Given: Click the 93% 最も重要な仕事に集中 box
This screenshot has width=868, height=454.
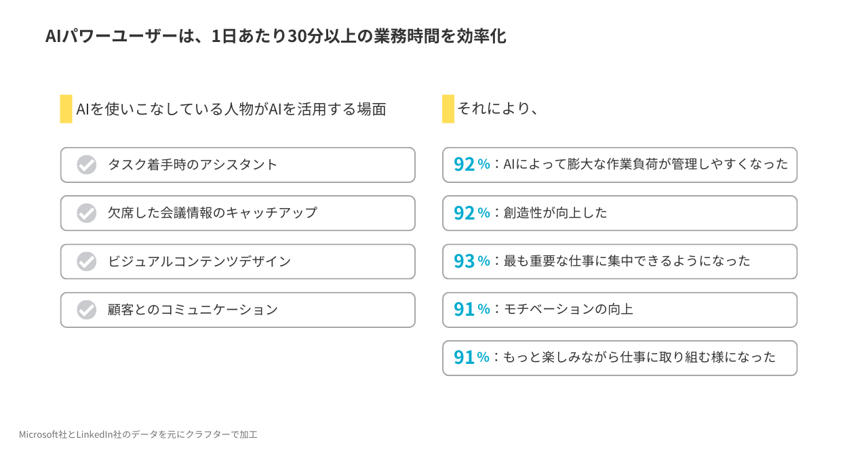Looking at the screenshot, I should pos(620,262).
